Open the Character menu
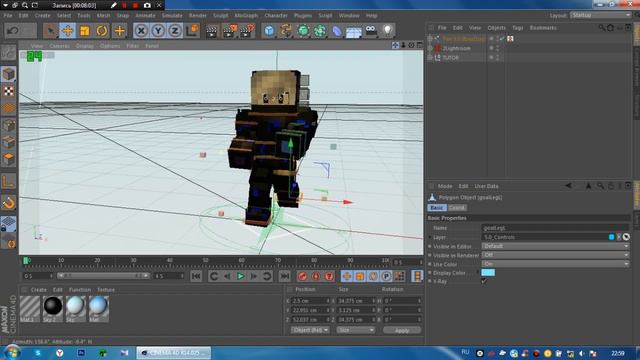Screen dimensions: 640x360 [276, 16]
